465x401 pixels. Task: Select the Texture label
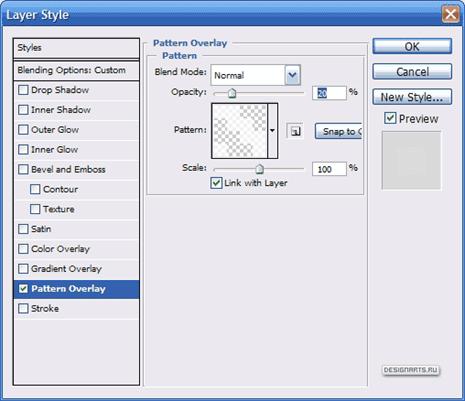point(59,209)
